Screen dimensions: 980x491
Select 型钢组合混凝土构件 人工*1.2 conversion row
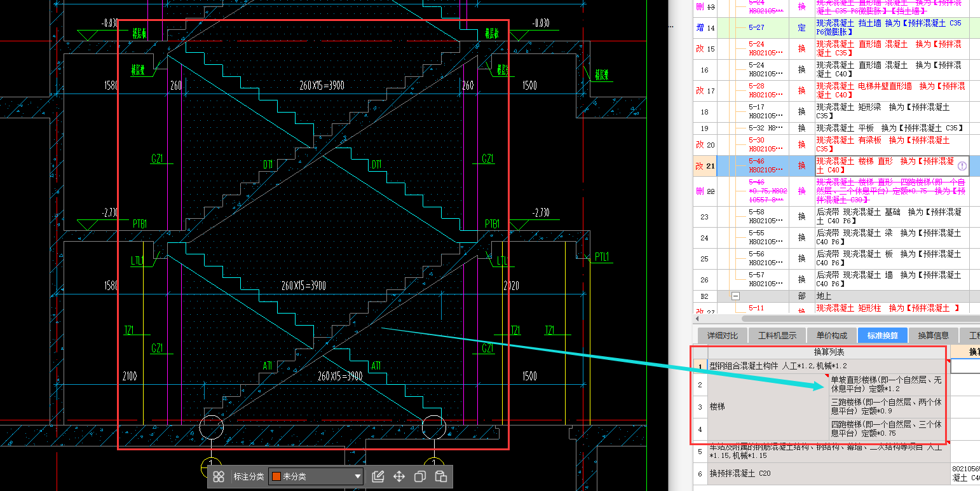coord(829,366)
